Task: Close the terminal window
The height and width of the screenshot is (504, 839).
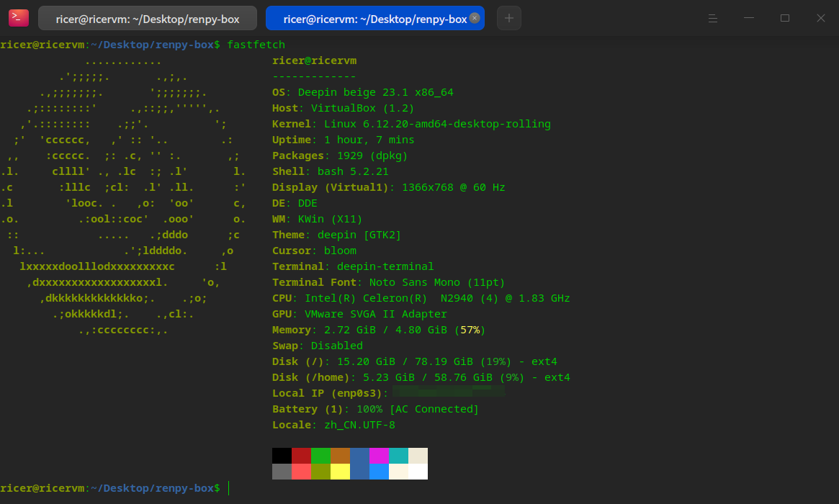Action: [x=821, y=18]
